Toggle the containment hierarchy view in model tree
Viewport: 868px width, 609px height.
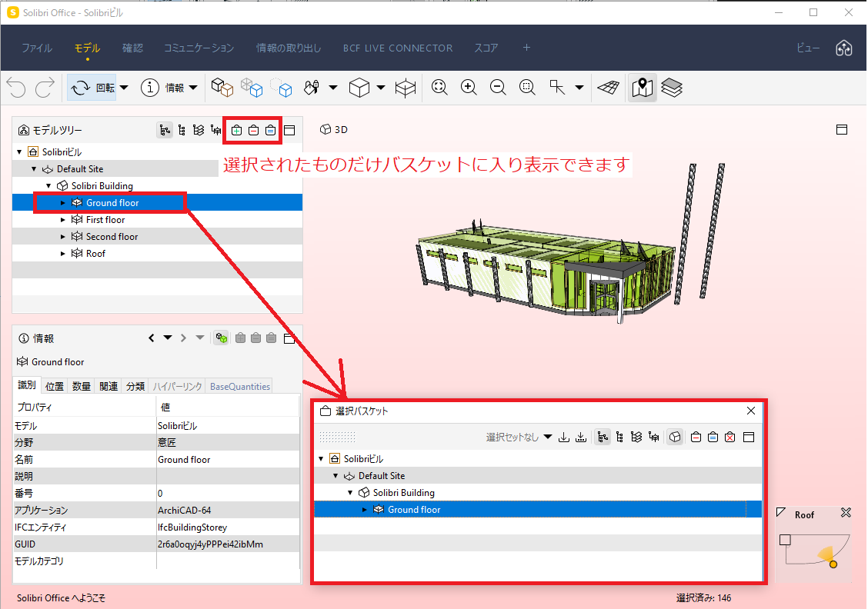tap(165, 131)
